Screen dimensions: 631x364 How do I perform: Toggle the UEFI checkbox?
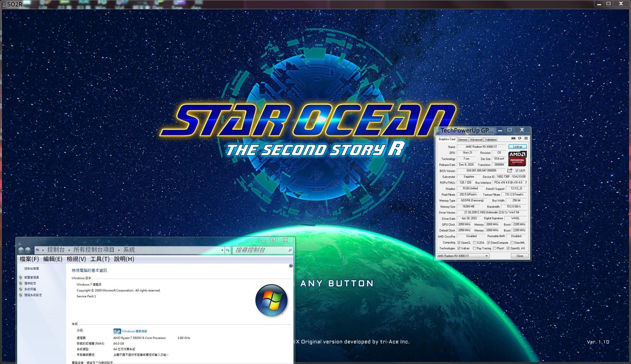point(517,171)
